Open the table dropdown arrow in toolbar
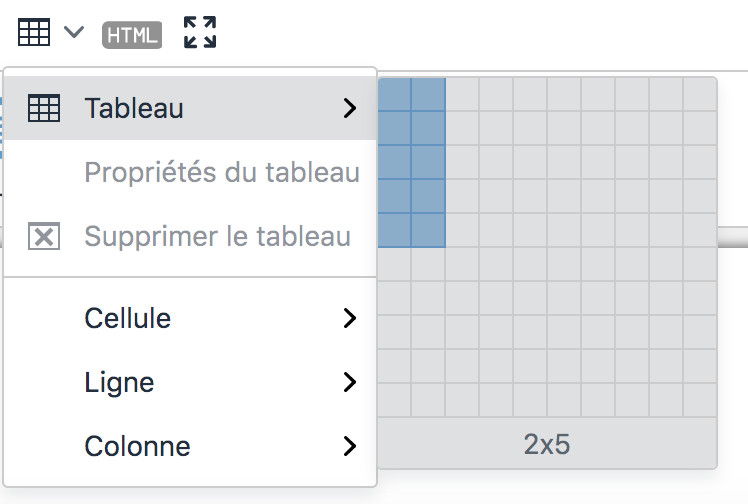748x504 pixels. point(74,32)
